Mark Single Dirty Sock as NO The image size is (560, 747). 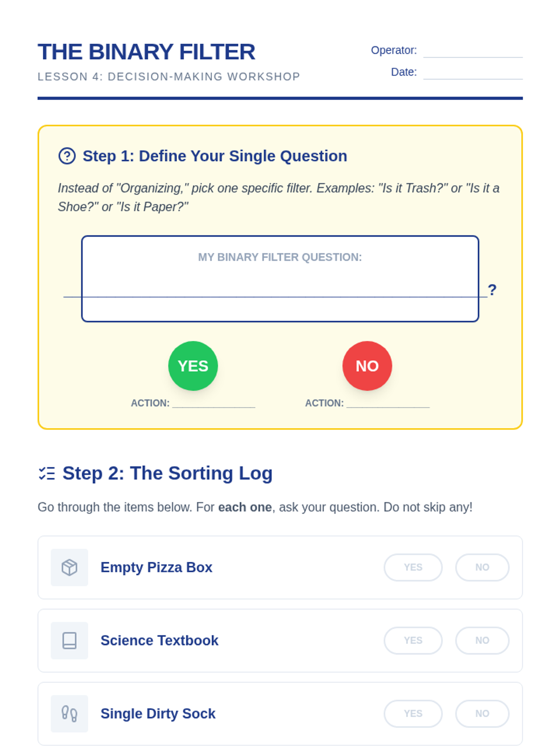(482, 713)
